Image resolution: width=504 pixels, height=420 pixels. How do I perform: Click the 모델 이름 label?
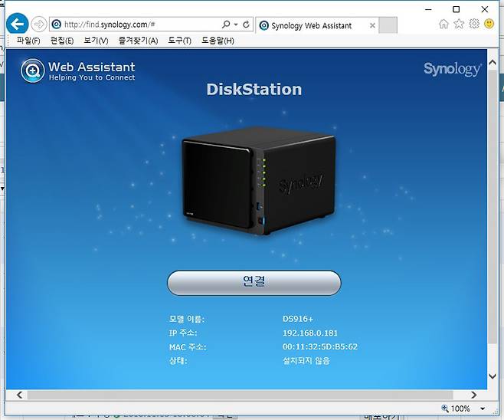(x=187, y=319)
